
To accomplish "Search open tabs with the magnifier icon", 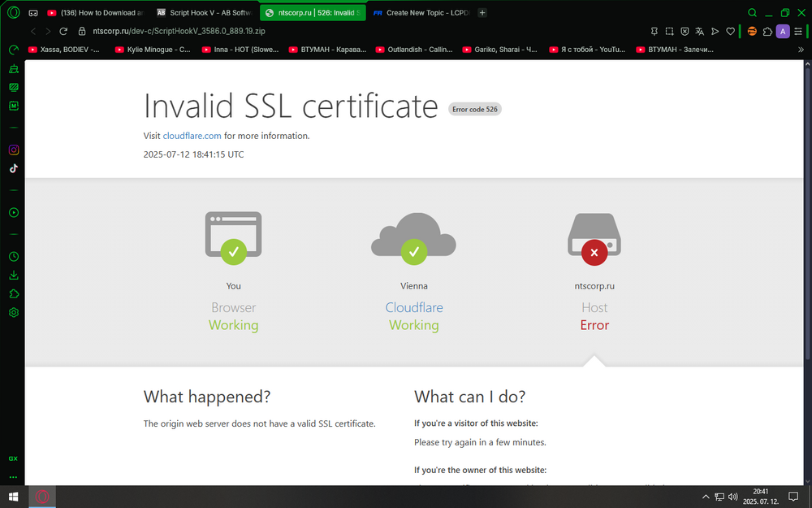I will pos(753,13).
